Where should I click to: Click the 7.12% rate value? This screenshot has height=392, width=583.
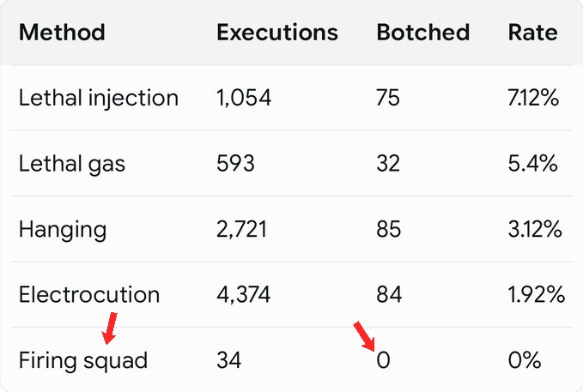533,98
